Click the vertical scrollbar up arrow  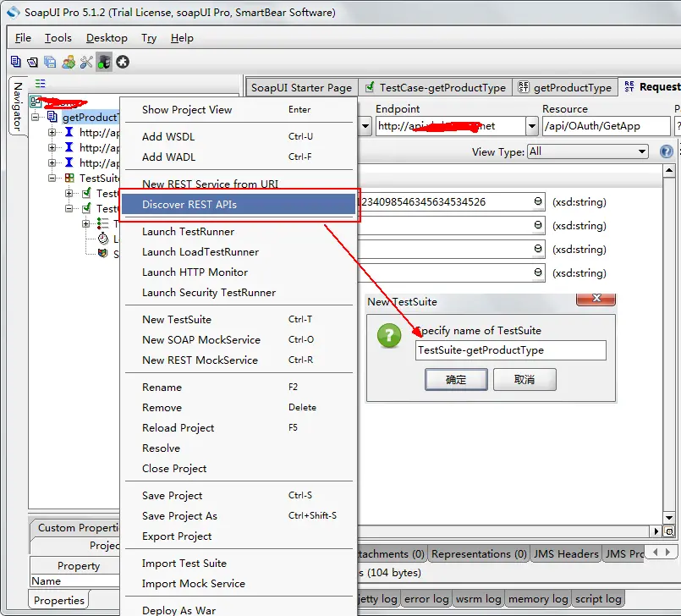[x=669, y=170]
